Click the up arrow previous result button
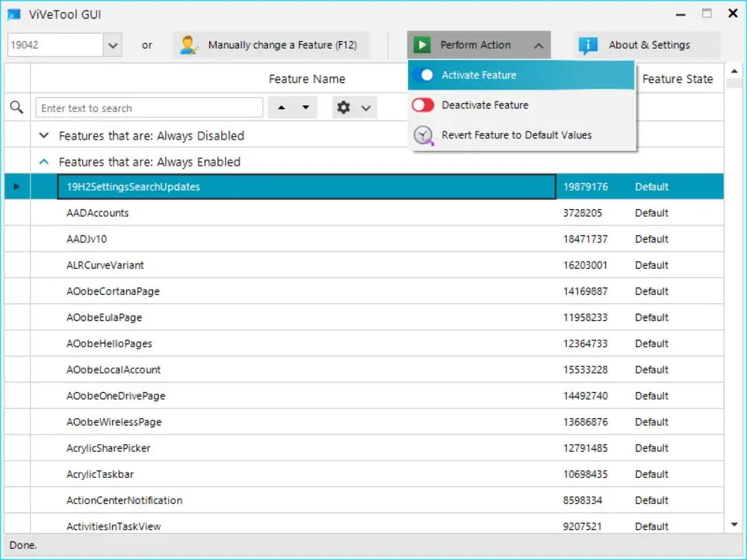Screen dimensions: 747x560 [x=282, y=108]
